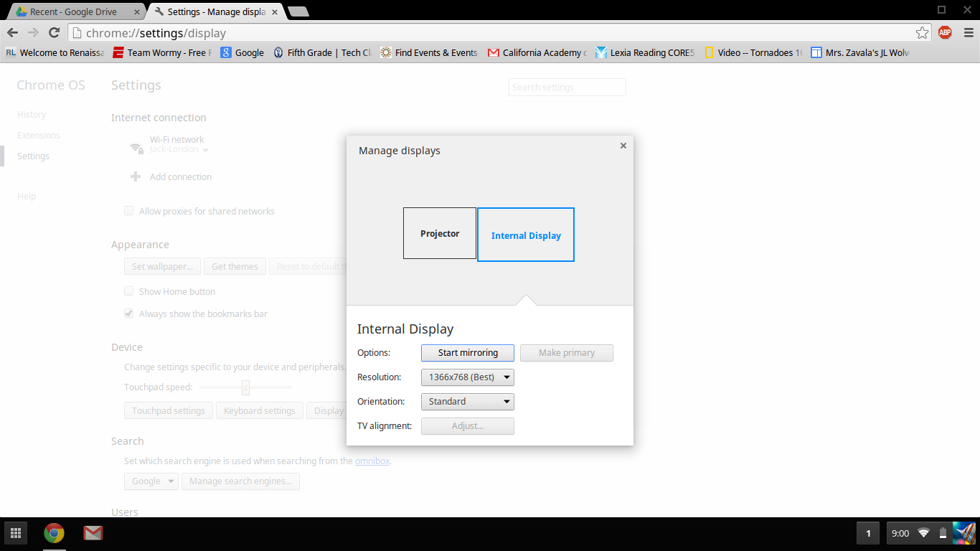The width and height of the screenshot is (980, 551).
Task: Expand the Orientation Standard dropdown
Action: 468,402
